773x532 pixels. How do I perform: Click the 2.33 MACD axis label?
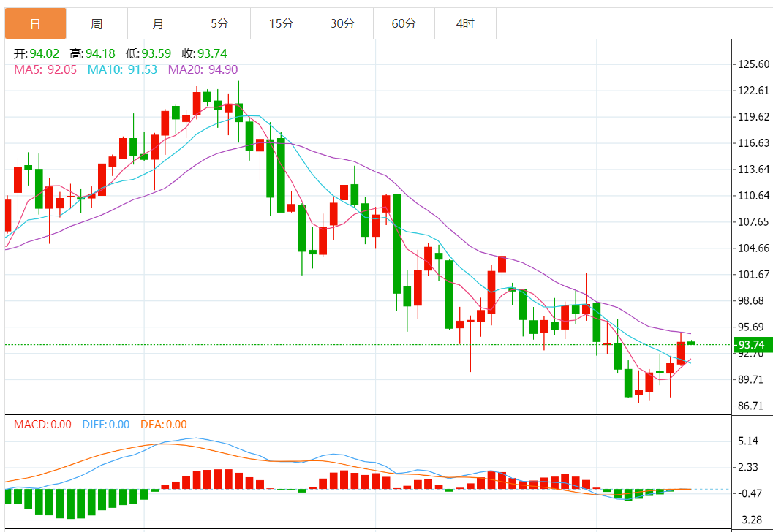coord(748,467)
